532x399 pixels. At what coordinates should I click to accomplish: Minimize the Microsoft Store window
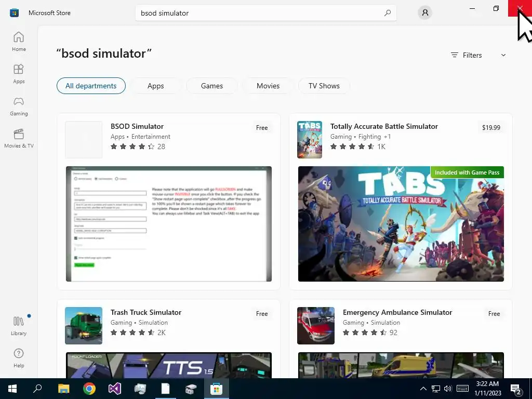(x=472, y=8)
